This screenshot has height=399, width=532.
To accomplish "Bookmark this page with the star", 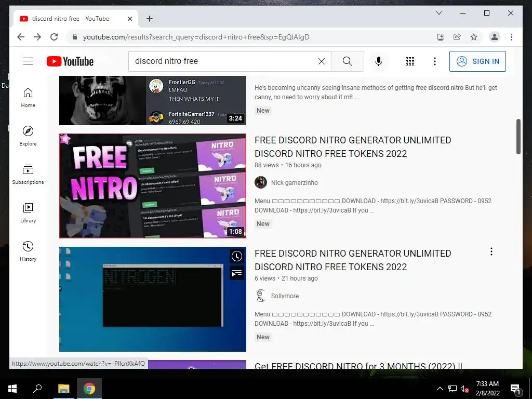I will (x=474, y=37).
